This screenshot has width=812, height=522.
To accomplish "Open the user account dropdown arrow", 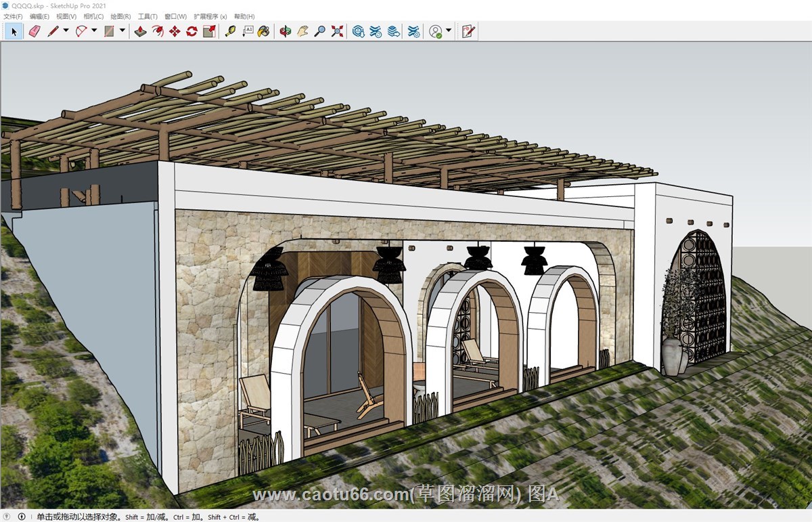I will (449, 30).
